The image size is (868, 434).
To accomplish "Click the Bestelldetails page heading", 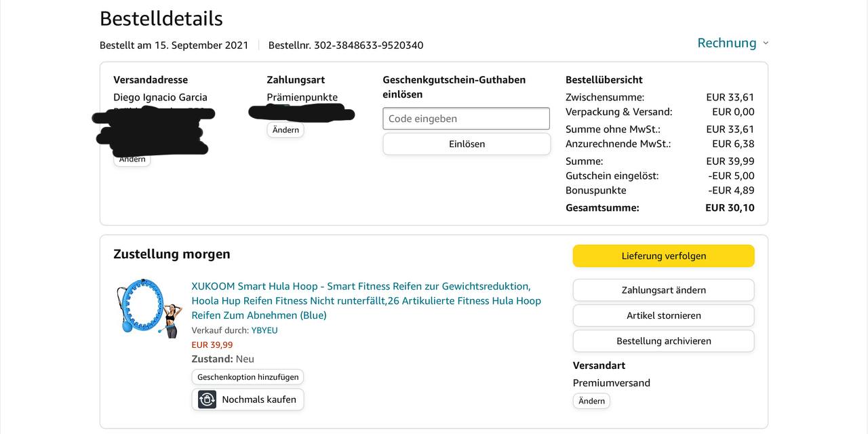I will (161, 18).
